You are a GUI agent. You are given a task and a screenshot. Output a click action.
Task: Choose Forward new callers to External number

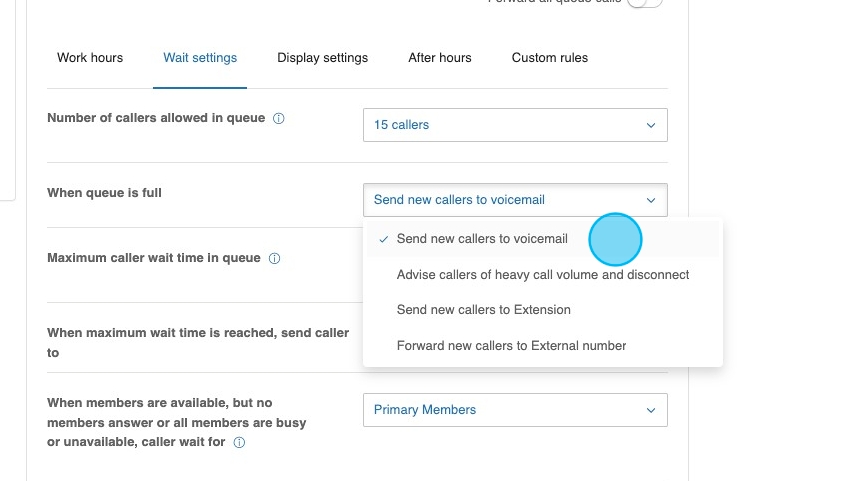tap(511, 346)
